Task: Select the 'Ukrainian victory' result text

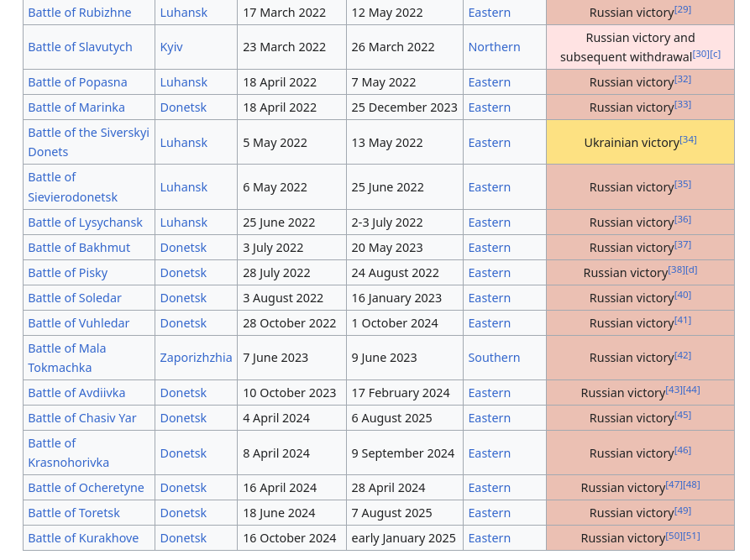Action: (632, 143)
